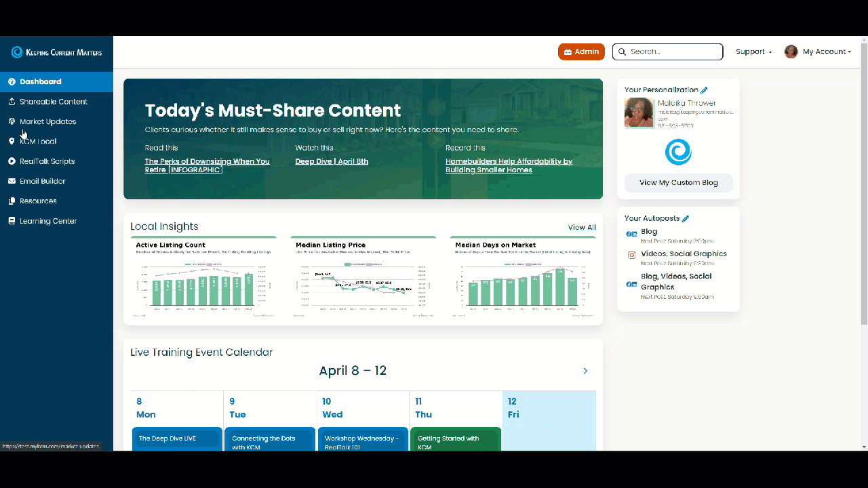Select the RealTalk Scripts play icon

click(12, 161)
